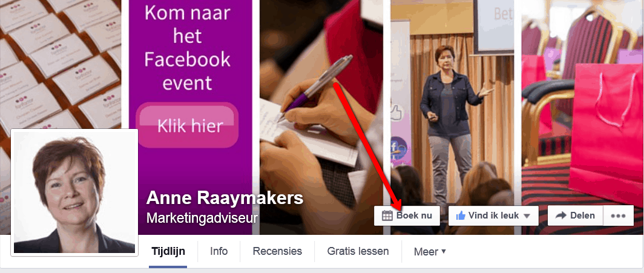Open the Info tab
The width and height of the screenshot is (644, 273).
219,251
